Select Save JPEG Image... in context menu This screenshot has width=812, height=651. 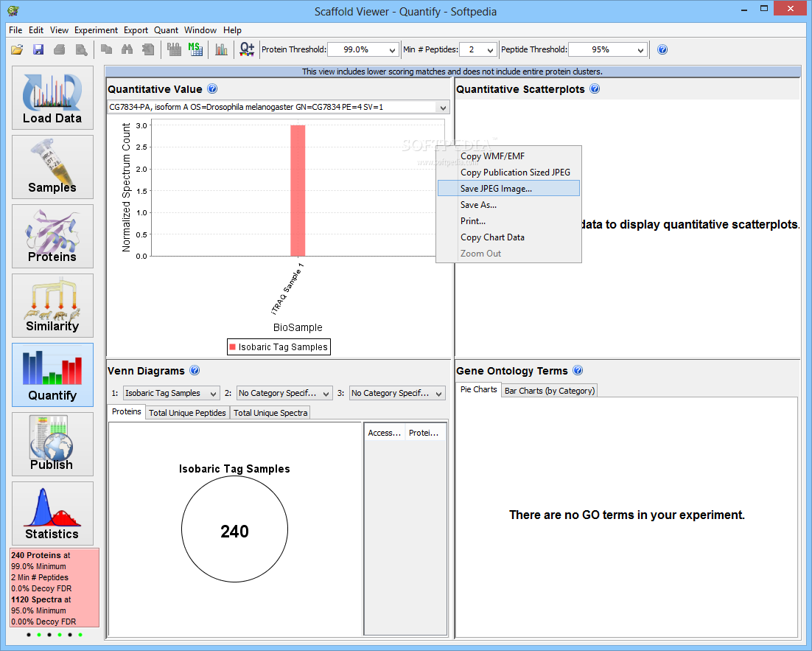[x=508, y=189]
